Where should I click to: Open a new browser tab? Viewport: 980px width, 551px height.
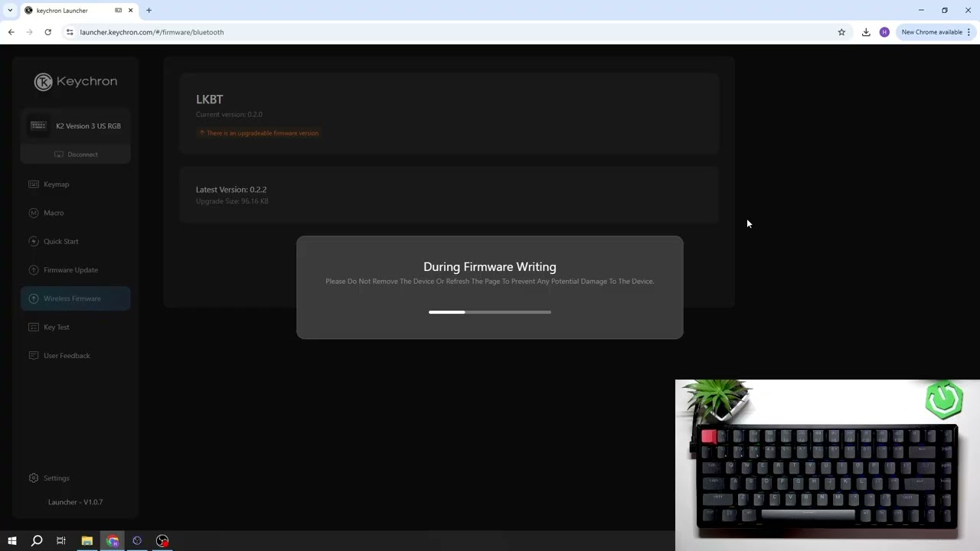point(149,11)
